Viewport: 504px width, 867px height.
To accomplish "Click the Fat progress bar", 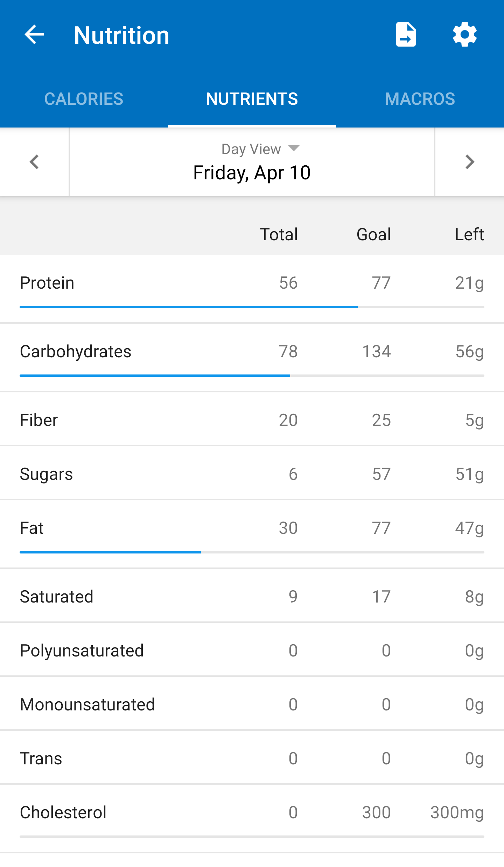I will click(252, 552).
